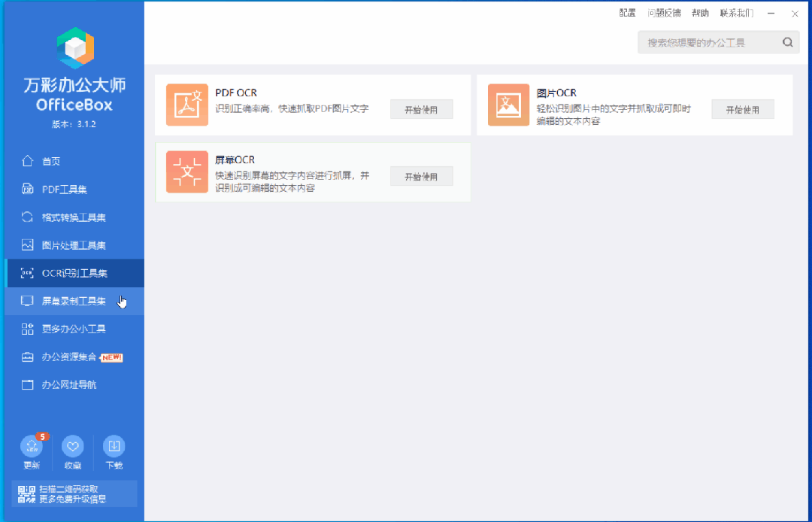Screen dimensions: 812x522
Task: Click the 下载 download icon
Action: pos(114,446)
